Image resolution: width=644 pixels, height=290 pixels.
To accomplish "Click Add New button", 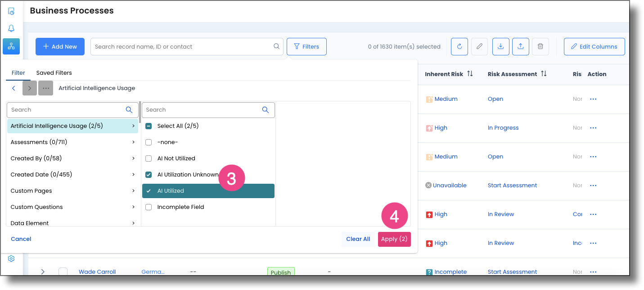I will coord(60,46).
